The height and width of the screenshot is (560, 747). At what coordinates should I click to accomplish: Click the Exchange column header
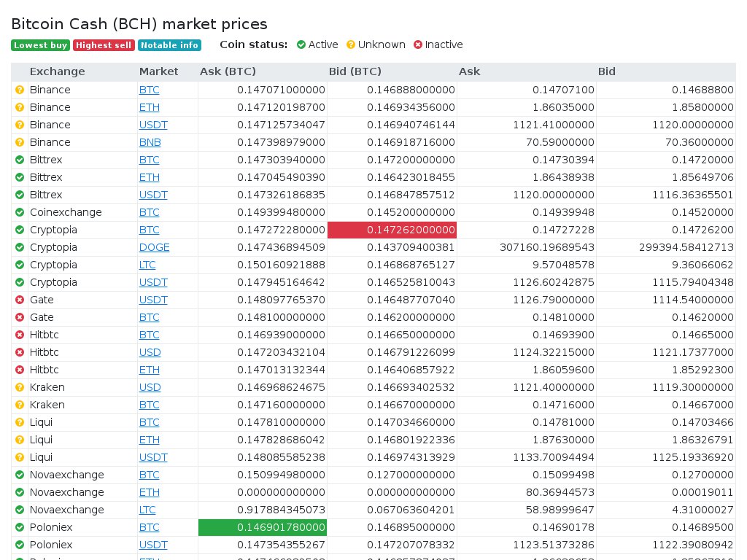(x=57, y=71)
